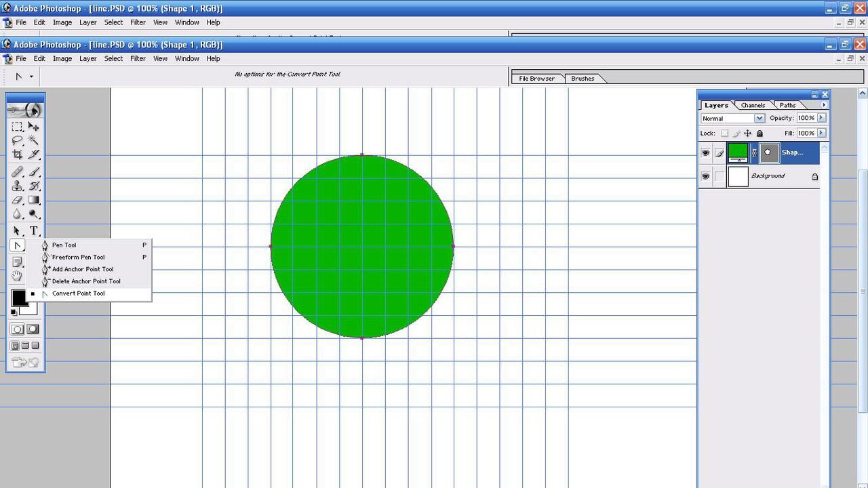Select the Lasso tool
Image resolution: width=868 pixels, height=488 pixels.
(18, 140)
